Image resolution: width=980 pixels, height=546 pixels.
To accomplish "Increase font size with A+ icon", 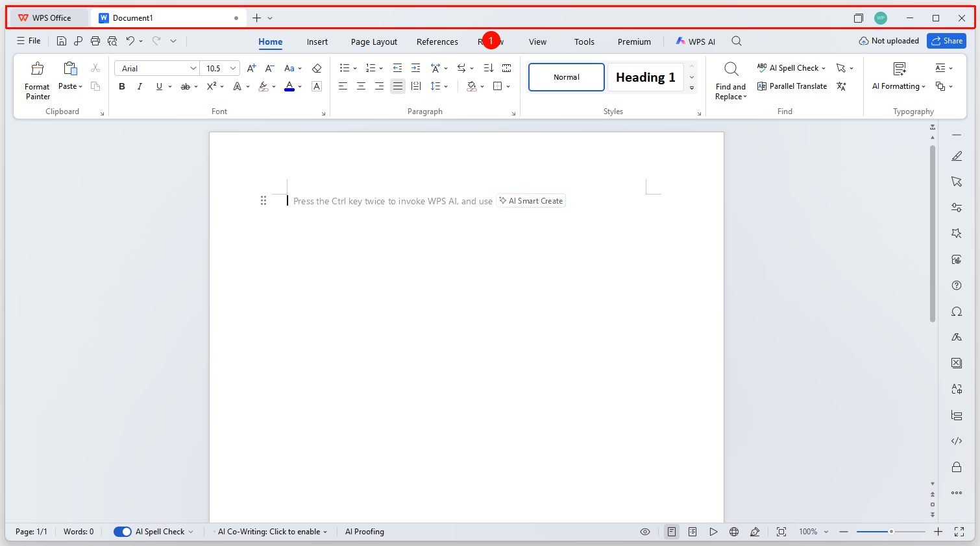I will pos(252,68).
